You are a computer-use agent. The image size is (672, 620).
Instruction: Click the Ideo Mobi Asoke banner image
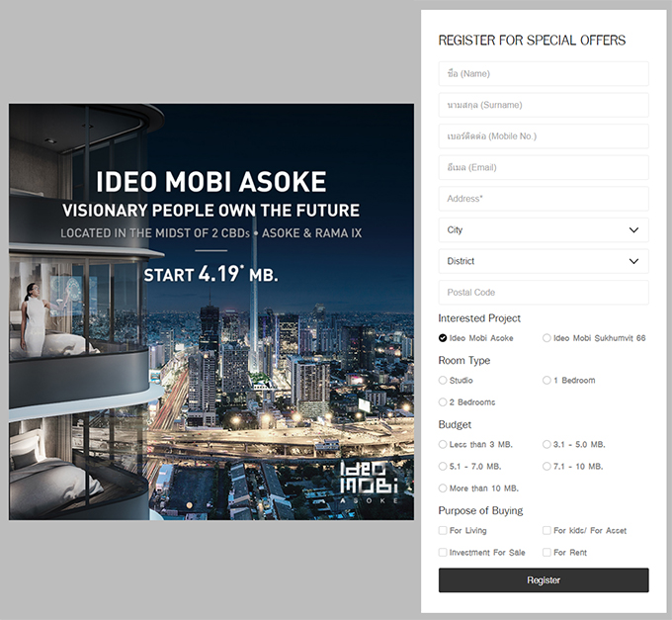pyautogui.click(x=211, y=311)
